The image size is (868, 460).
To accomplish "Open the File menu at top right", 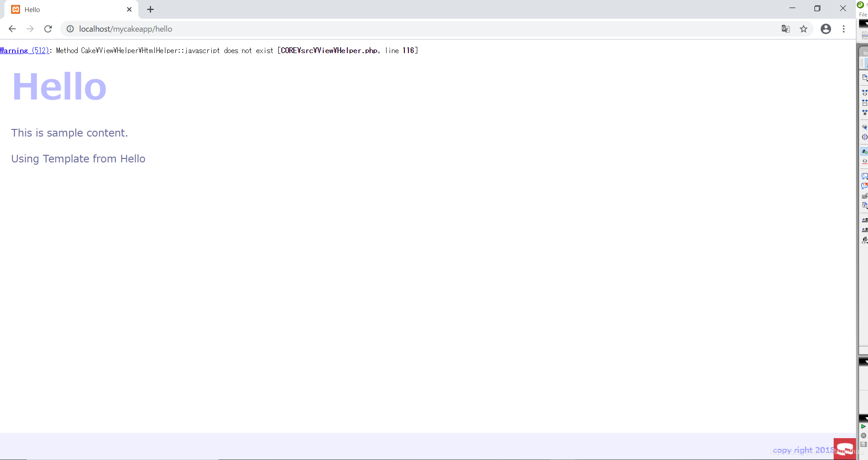I will click(864, 14).
